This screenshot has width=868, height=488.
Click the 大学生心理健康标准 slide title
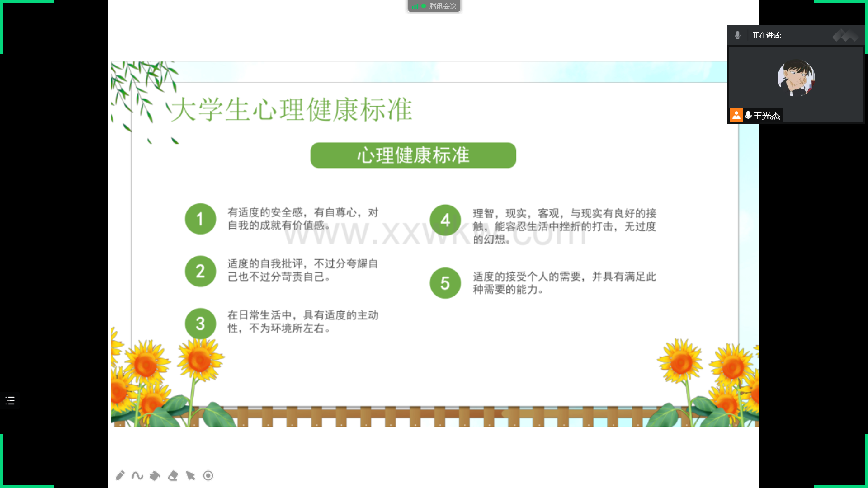(x=292, y=110)
